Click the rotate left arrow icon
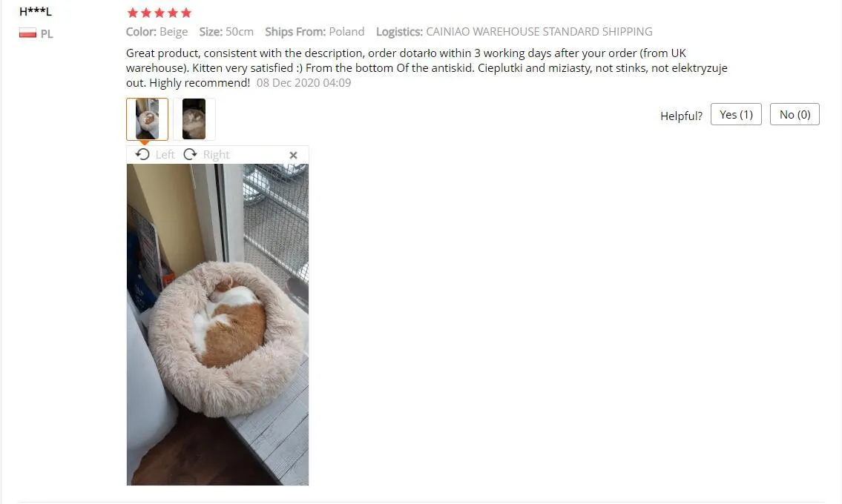The height and width of the screenshot is (504, 842). tap(142, 155)
